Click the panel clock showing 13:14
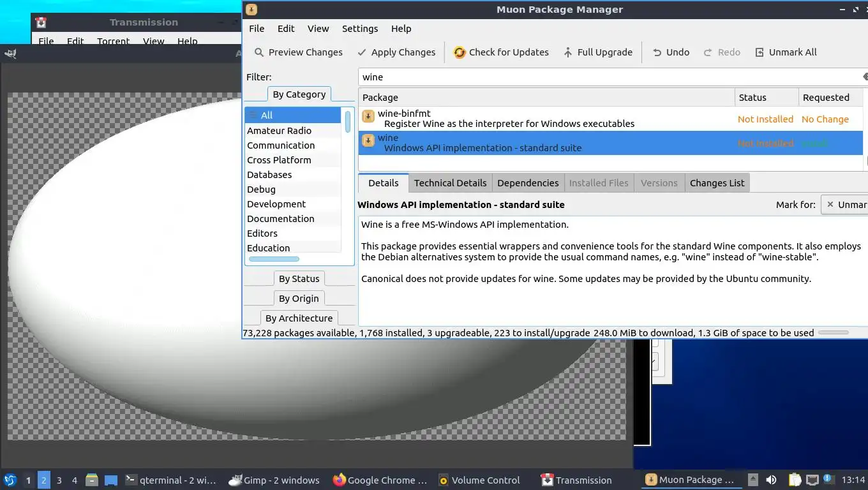Screen dimensions: 868x490 (x=853, y=480)
